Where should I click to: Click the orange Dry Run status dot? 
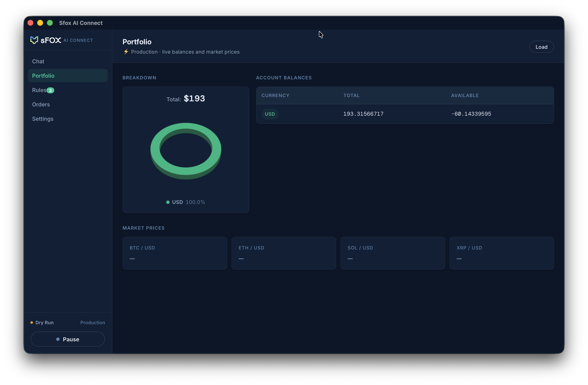(32, 323)
